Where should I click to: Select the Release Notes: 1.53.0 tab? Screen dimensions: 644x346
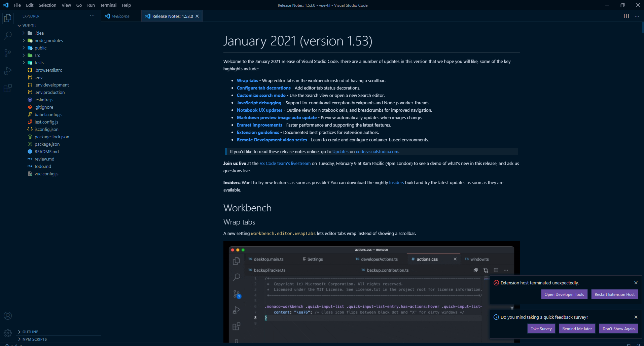tap(172, 16)
